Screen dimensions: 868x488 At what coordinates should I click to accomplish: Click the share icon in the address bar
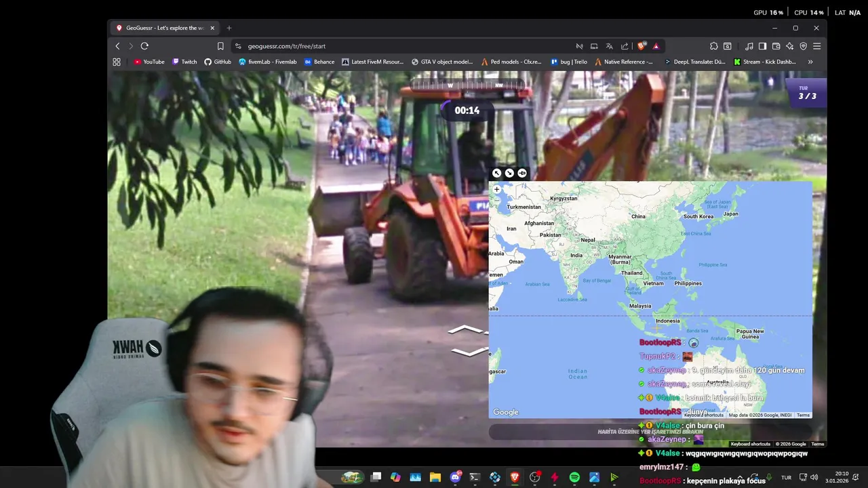[625, 46]
